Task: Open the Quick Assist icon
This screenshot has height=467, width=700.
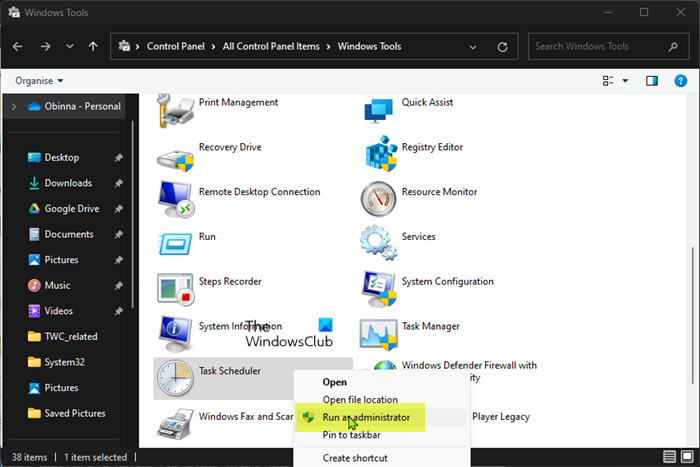Action: pos(379,111)
